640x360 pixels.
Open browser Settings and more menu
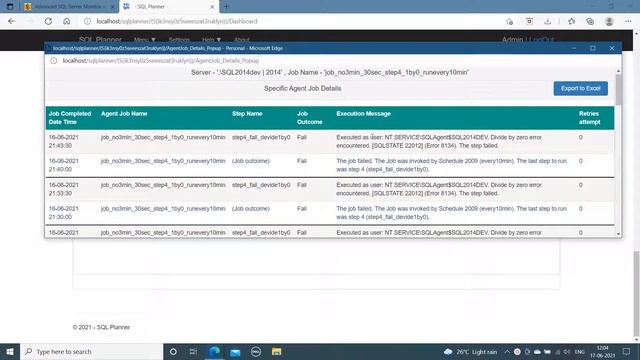(x=628, y=21)
